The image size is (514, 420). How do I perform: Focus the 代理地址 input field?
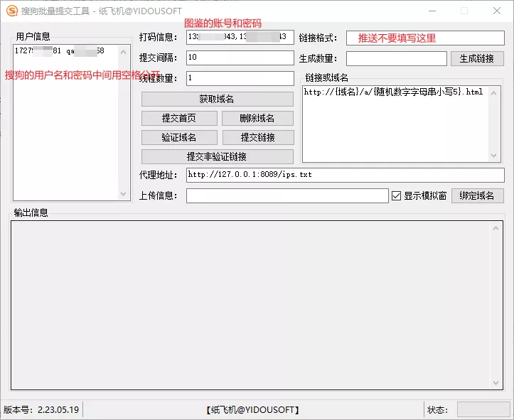point(346,175)
